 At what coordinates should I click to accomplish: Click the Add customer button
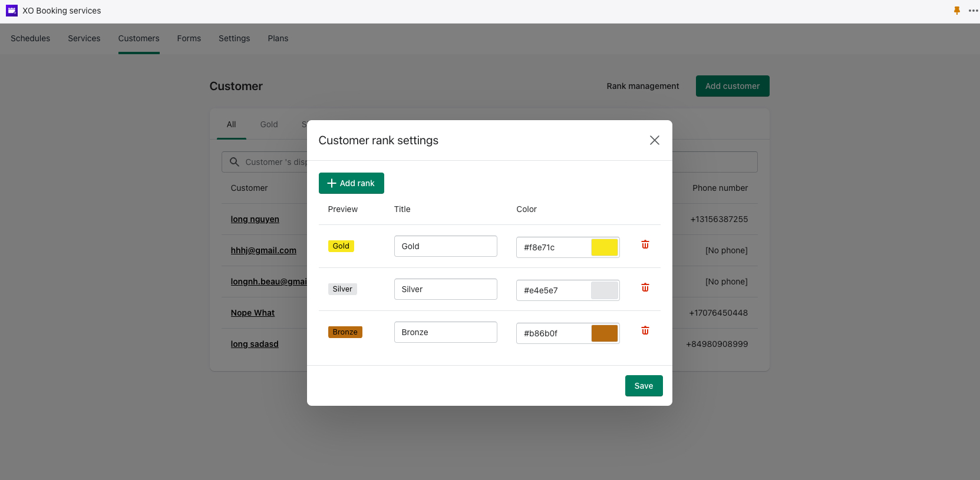732,86
